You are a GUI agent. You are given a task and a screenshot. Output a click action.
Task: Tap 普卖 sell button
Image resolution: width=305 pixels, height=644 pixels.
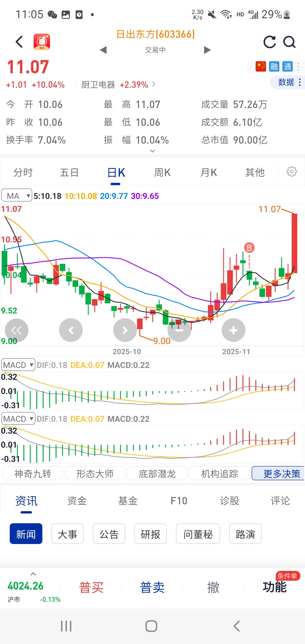[152, 587]
